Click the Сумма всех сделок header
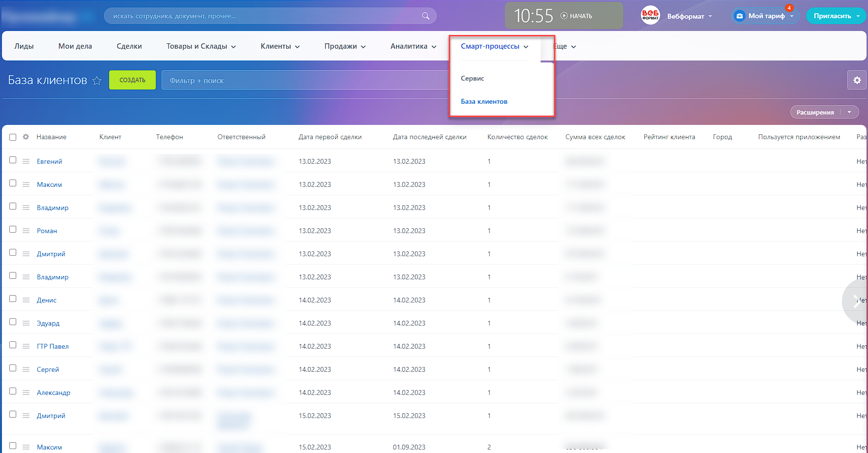Screen dimensions: 868x453 point(595,137)
